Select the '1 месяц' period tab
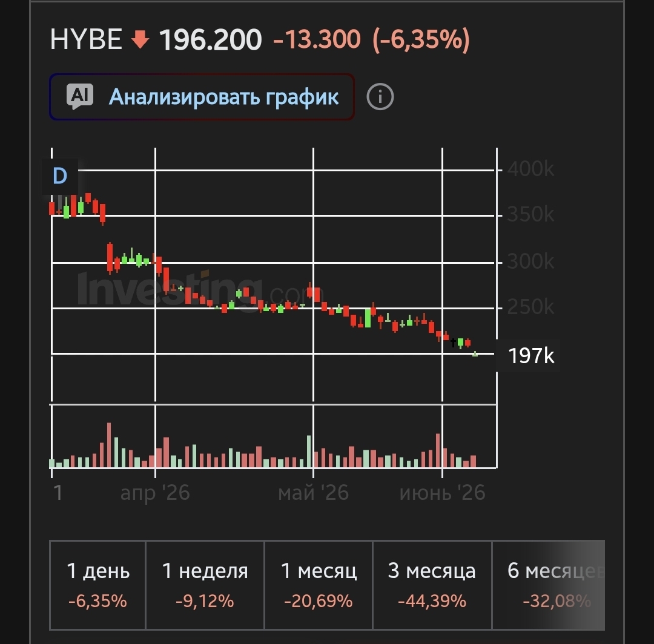This screenshot has width=654, height=644. [x=319, y=585]
